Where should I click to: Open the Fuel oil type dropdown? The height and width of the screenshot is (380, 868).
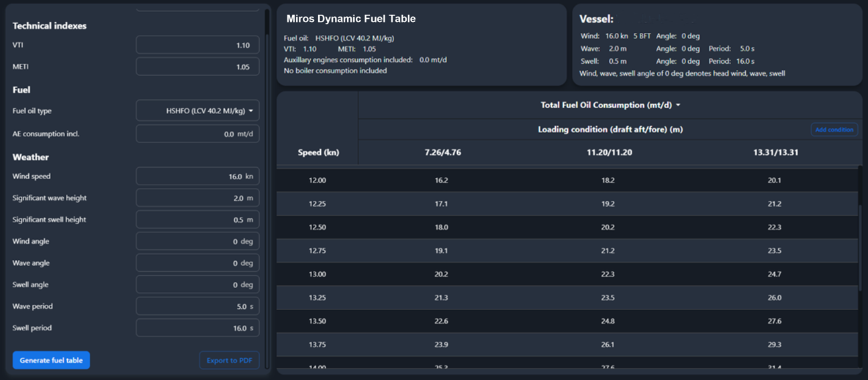click(197, 111)
